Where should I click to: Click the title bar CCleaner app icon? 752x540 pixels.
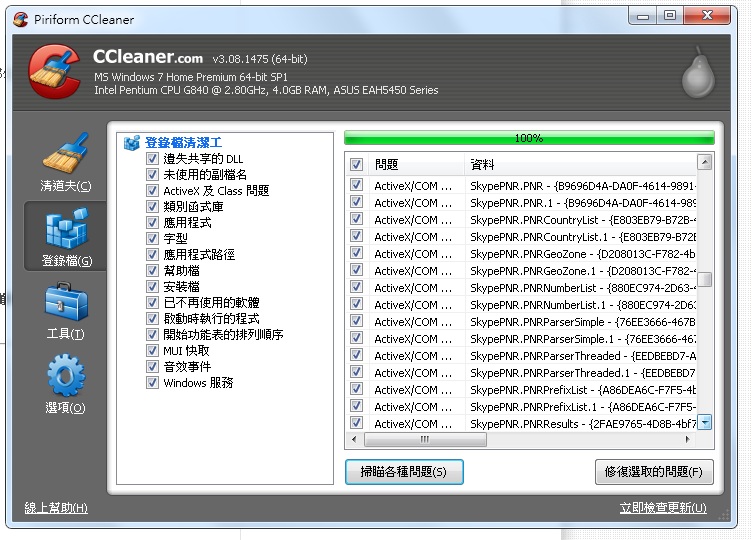(21, 20)
